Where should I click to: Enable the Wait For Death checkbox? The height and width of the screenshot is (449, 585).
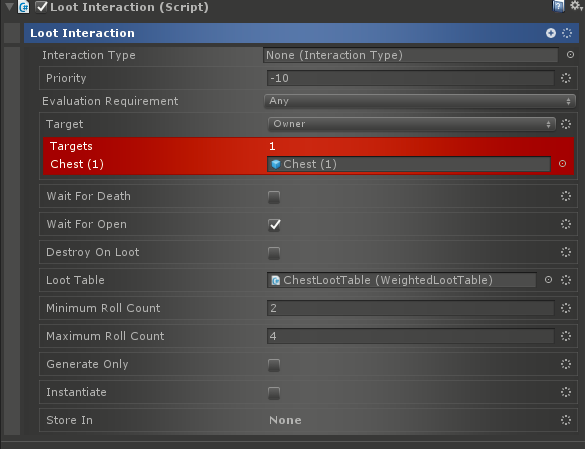tap(274, 197)
